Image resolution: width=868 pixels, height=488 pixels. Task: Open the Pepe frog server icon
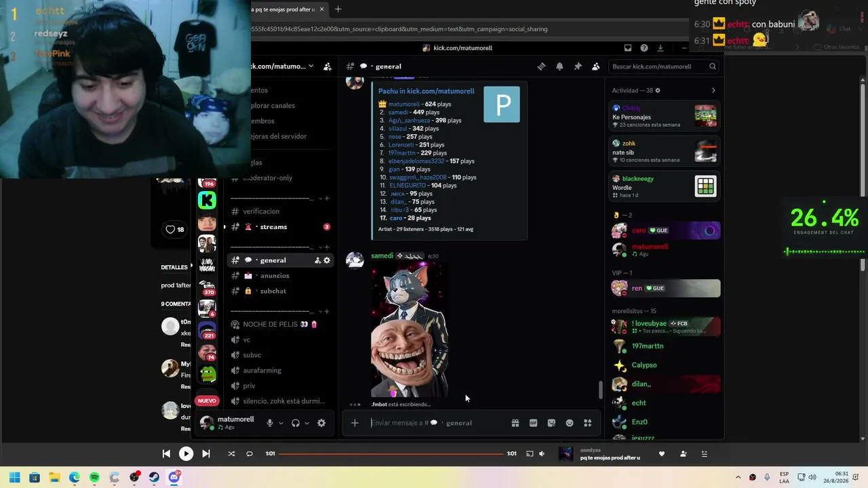coord(207,374)
